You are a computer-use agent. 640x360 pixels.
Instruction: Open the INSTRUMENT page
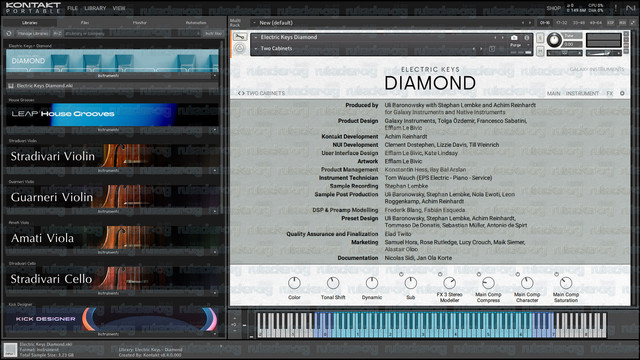[x=582, y=93]
